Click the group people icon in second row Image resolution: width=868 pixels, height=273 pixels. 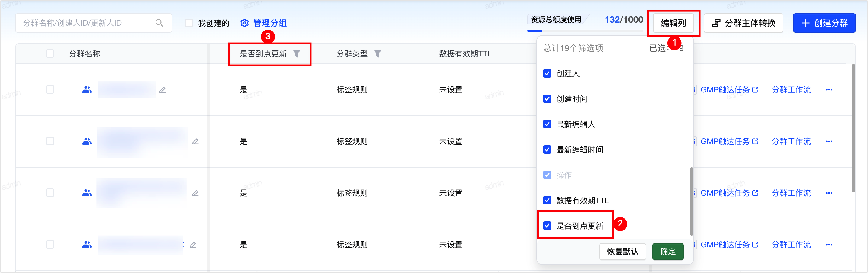[87, 141]
